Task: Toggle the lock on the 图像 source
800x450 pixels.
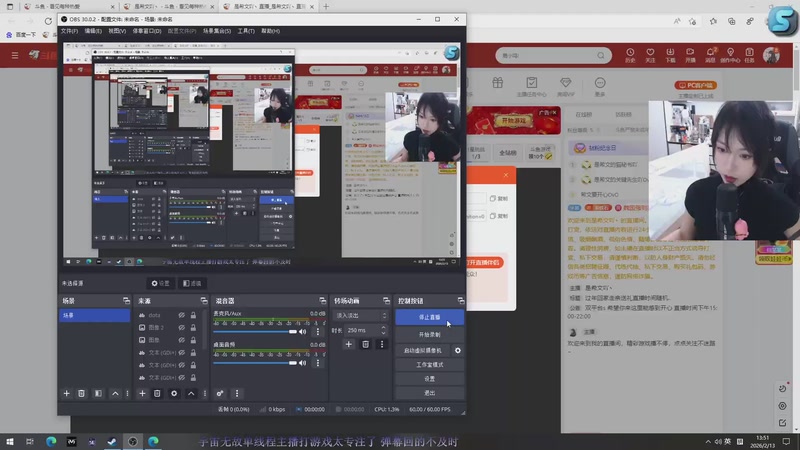Action: [193, 340]
